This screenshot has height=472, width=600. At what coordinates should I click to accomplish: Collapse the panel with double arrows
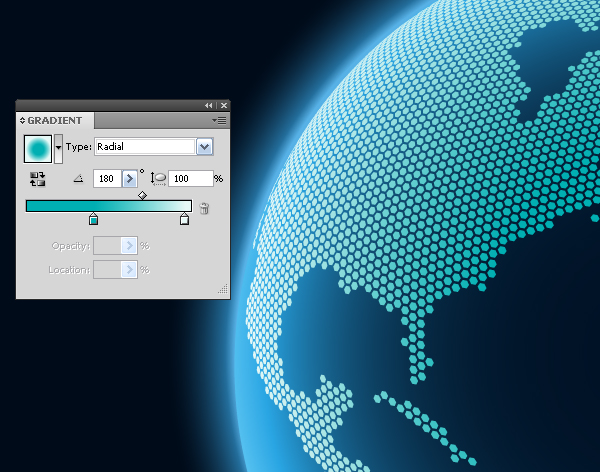click(209, 106)
